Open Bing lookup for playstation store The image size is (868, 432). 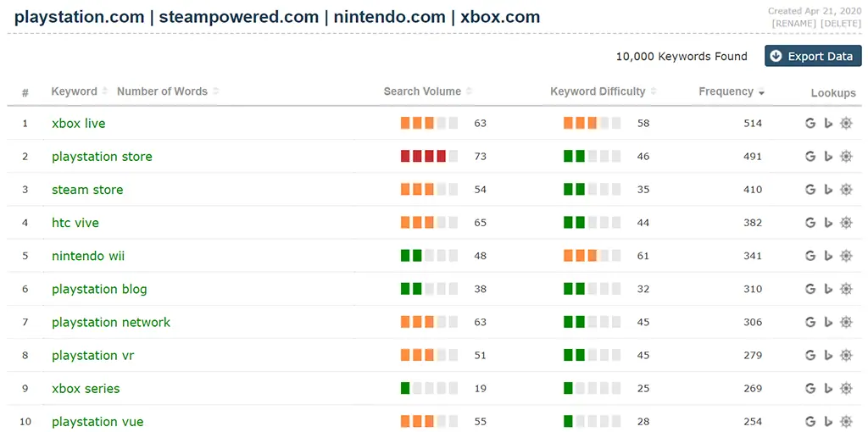828,157
